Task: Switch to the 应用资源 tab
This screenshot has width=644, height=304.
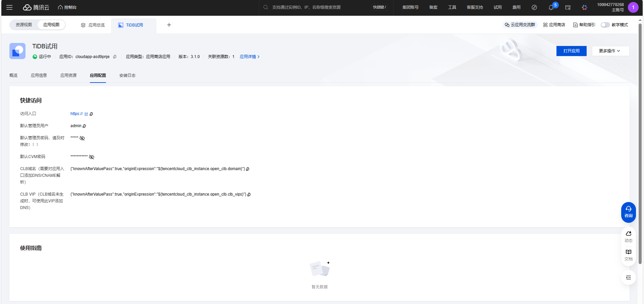Action: 68,75
